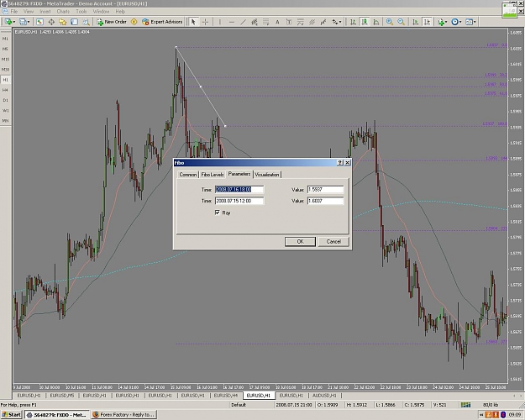Open the Insert menu

(45, 12)
